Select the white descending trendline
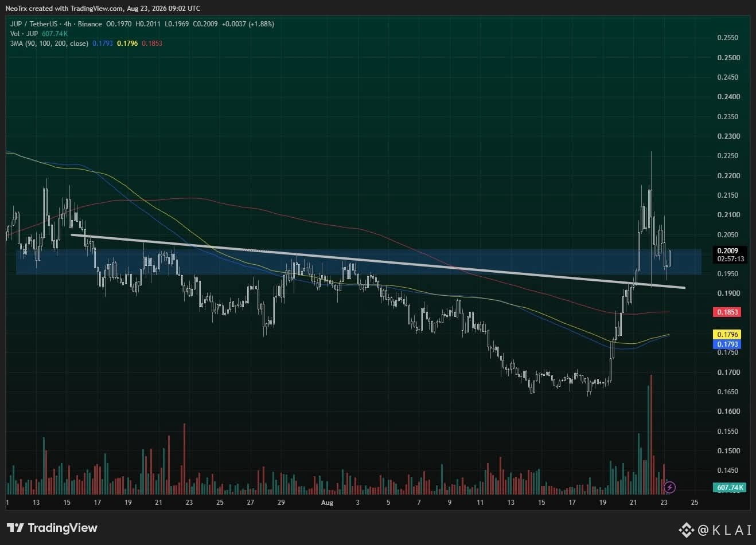The image size is (756, 545). pyautogui.click(x=378, y=261)
